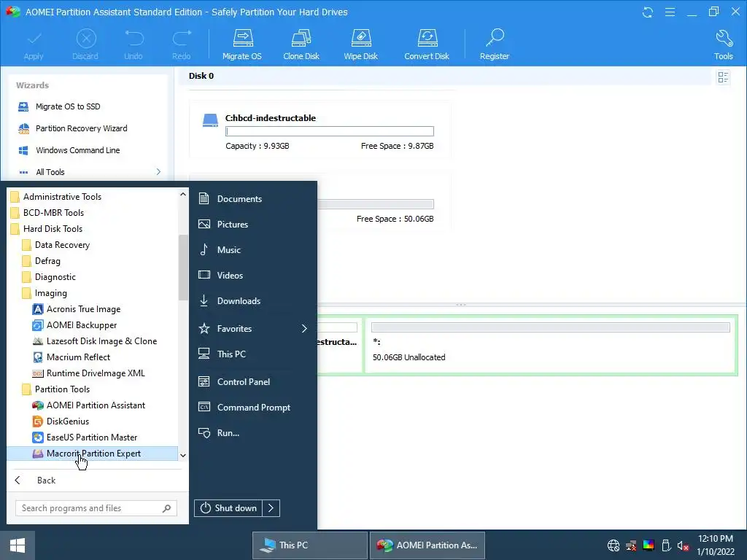Click the Back button in start menu
Screen dimensions: 747x560
[x=46, y=481]
